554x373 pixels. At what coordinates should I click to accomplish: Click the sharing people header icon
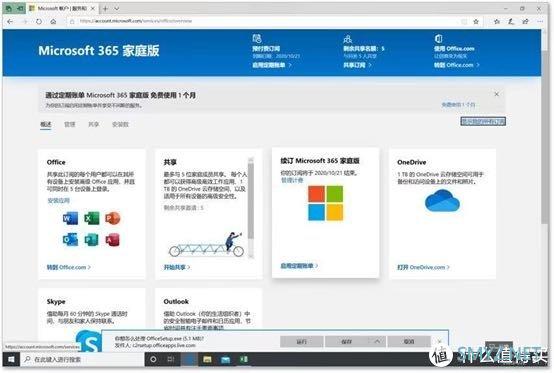[x=348, y=39]
